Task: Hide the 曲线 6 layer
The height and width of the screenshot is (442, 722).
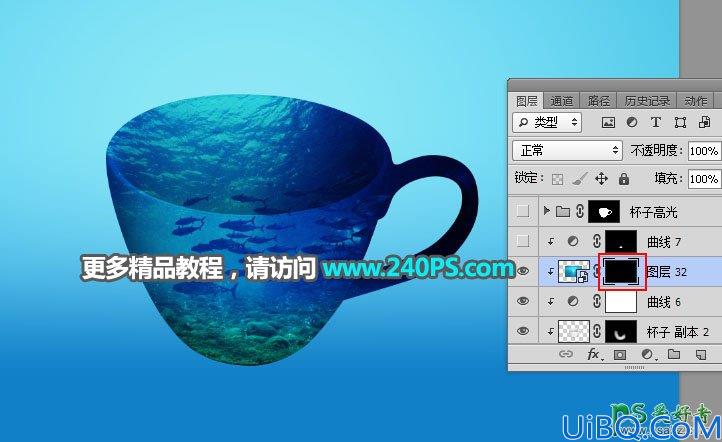Action: pos(523,302)
